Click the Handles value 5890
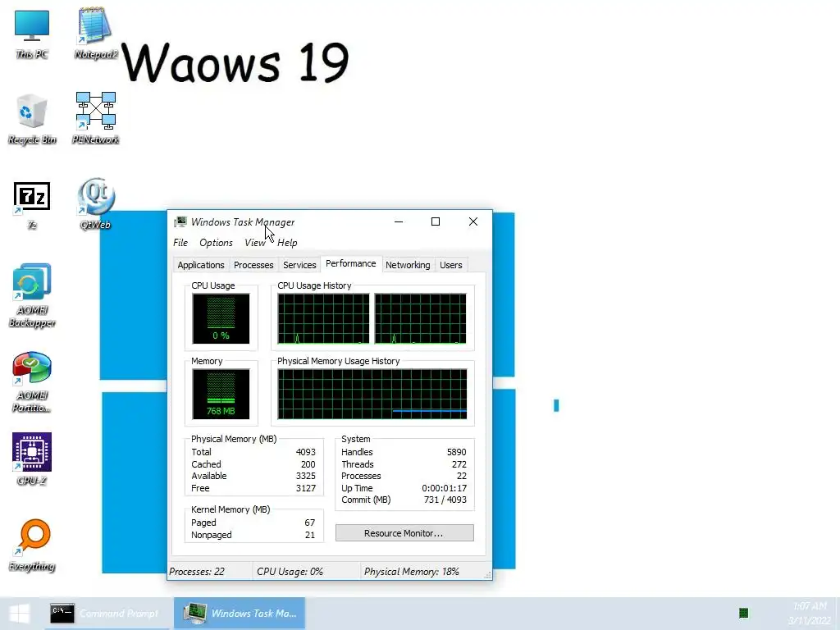 (x=456, y=452)
